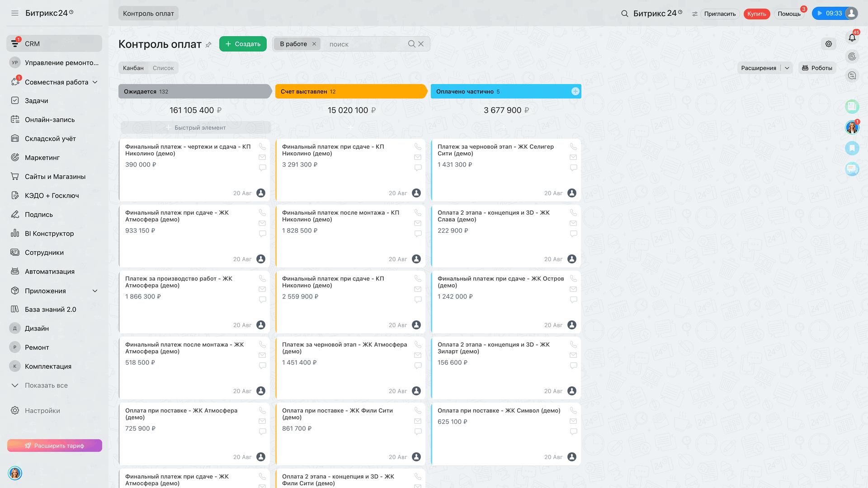868x488 pixels.
Task: Open the Роботы button
Action: 817,68
